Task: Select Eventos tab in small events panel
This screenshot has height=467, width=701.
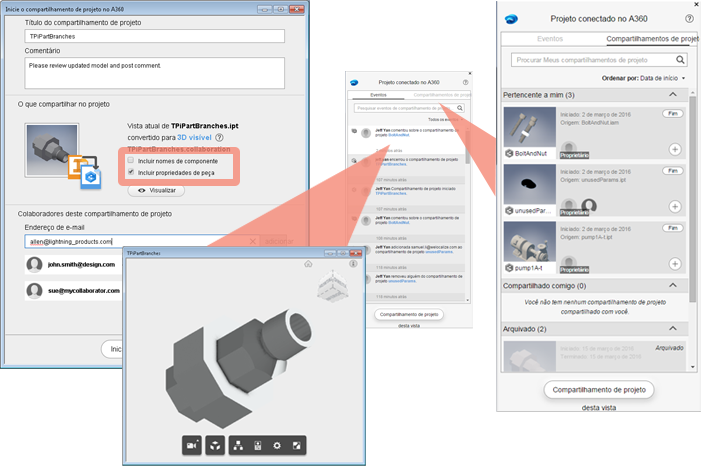Action: click(378, 95)
